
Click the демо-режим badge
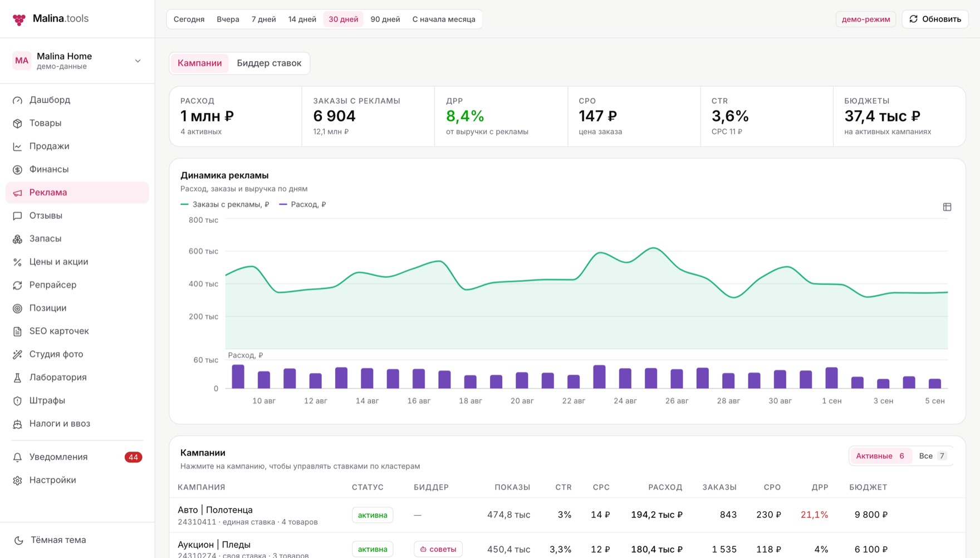(866, 19)
